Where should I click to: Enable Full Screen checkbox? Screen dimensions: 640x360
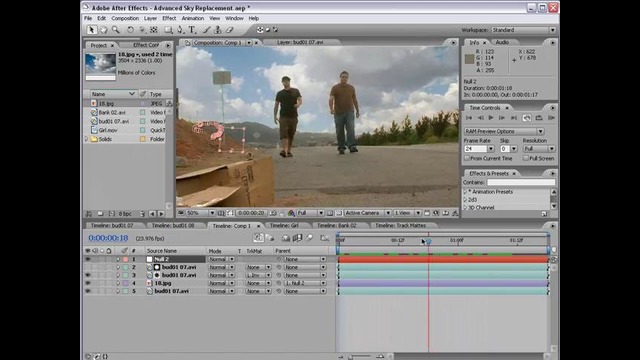526,158
